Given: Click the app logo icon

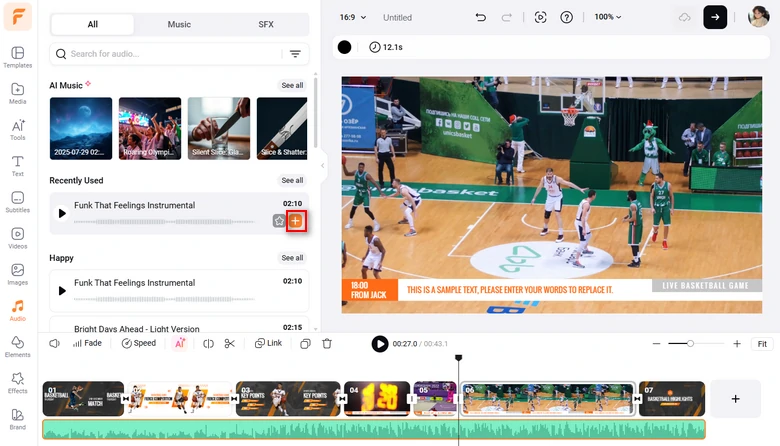Looking at the screenshot, I should tap(18, 16).
